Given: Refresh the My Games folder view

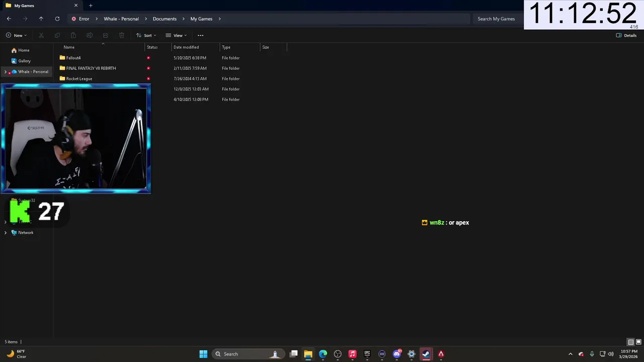Looking at the screenshot, I should [57, 19].
